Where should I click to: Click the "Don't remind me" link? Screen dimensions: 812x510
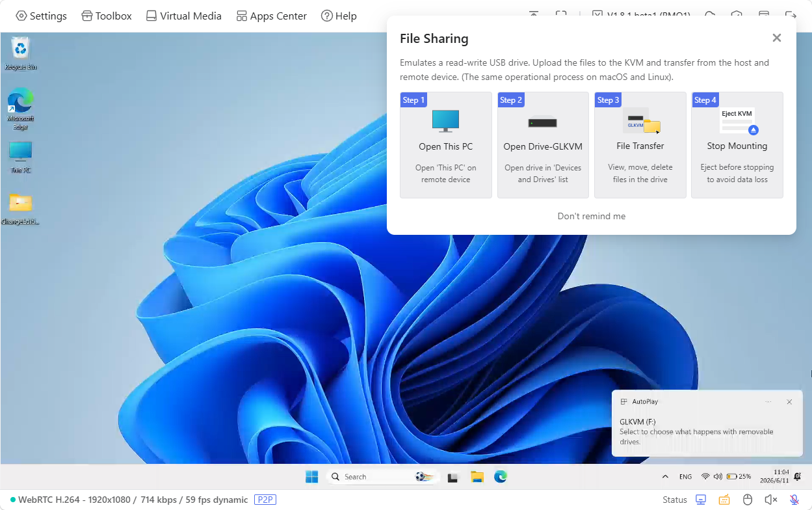click(x=592, y=216)
